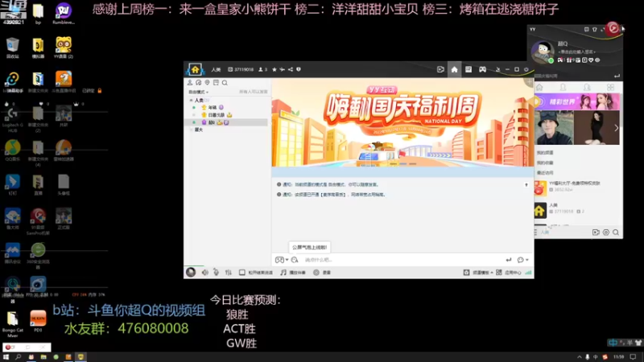Viewport: 644px width, 362px height.
Task: Switch to the apps grid tab in YY panel
Action: tap(610, 88)
